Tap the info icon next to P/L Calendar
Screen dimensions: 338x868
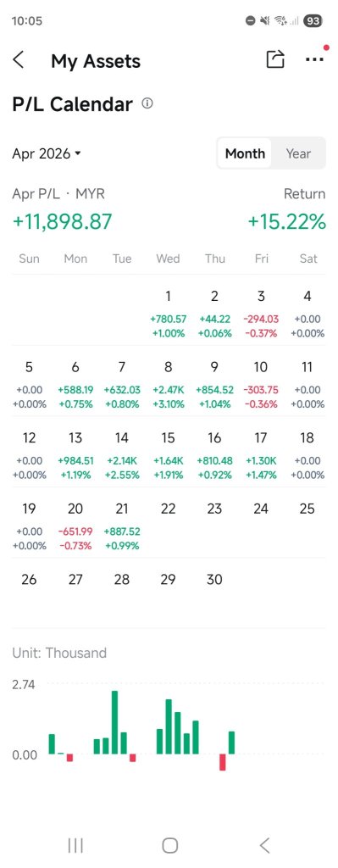coord(147,103)
